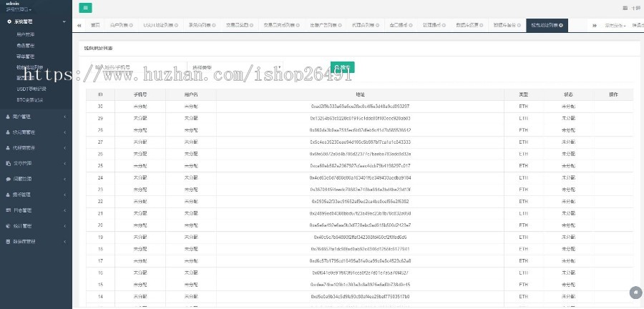This screenshot has height=309, width=644.
Task: Click the gear icon beside 系统管理
Action: pyautogui.click(x=9, y=21)
